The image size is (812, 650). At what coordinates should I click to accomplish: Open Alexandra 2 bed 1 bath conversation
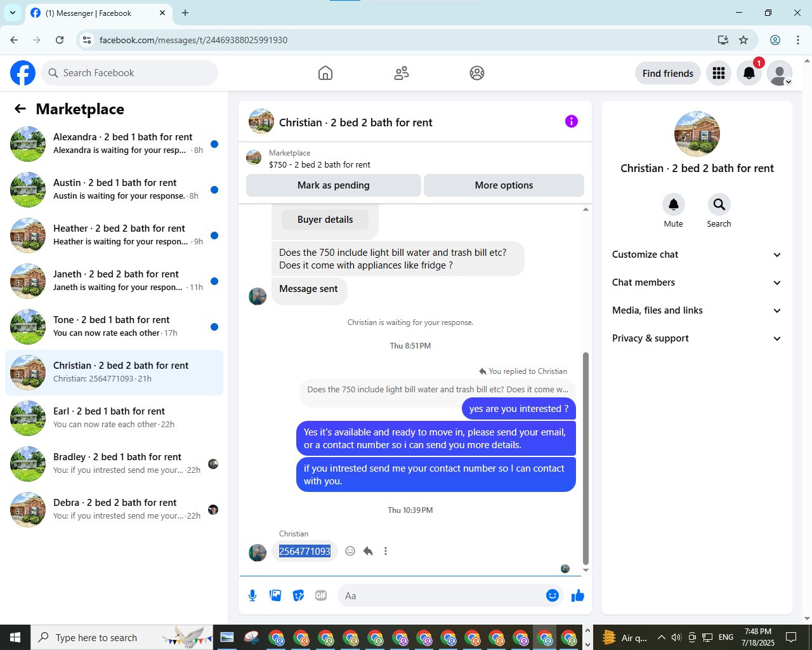pyautogui.click(x=114, y=144)
